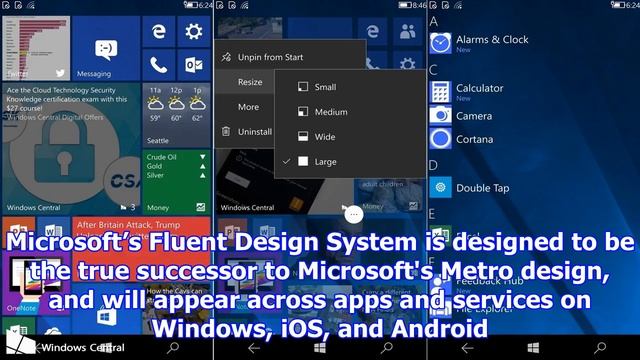Open Double Tap from the app list

point(482,188)
